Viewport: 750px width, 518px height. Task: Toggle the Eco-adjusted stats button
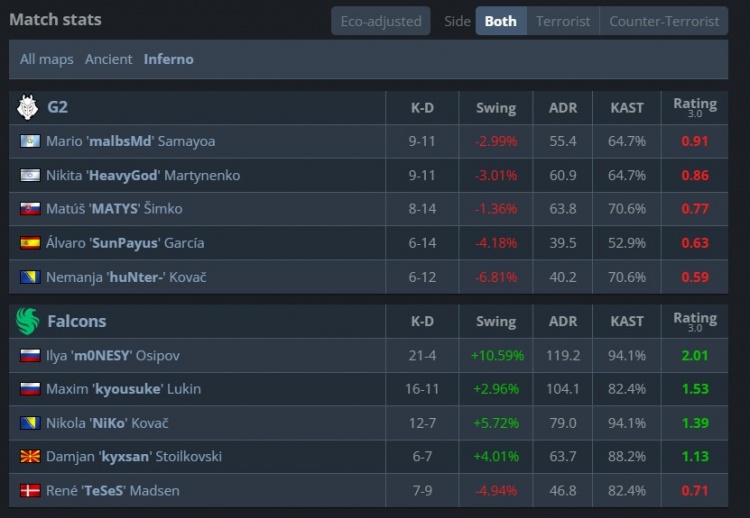pos(380,21)
